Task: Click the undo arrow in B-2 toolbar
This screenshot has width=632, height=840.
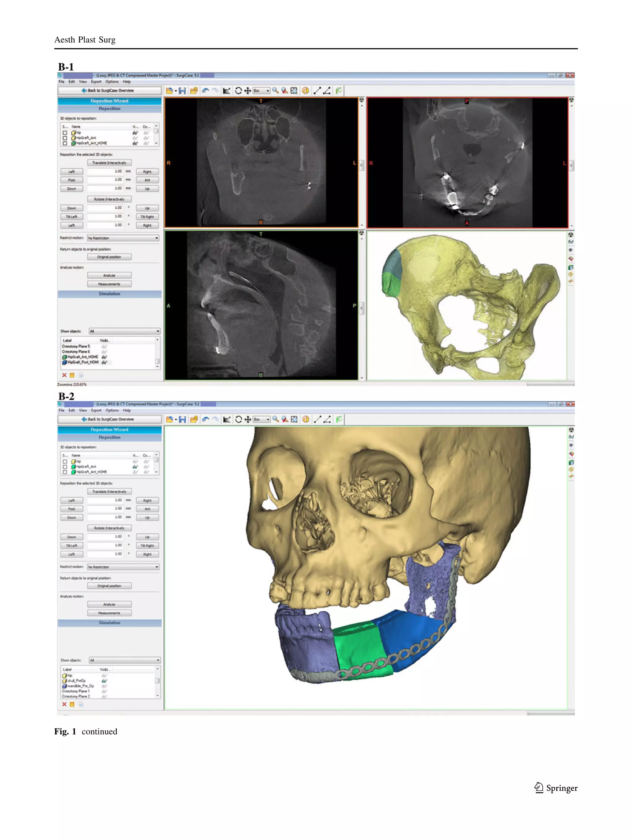Action: click(206, 419)
